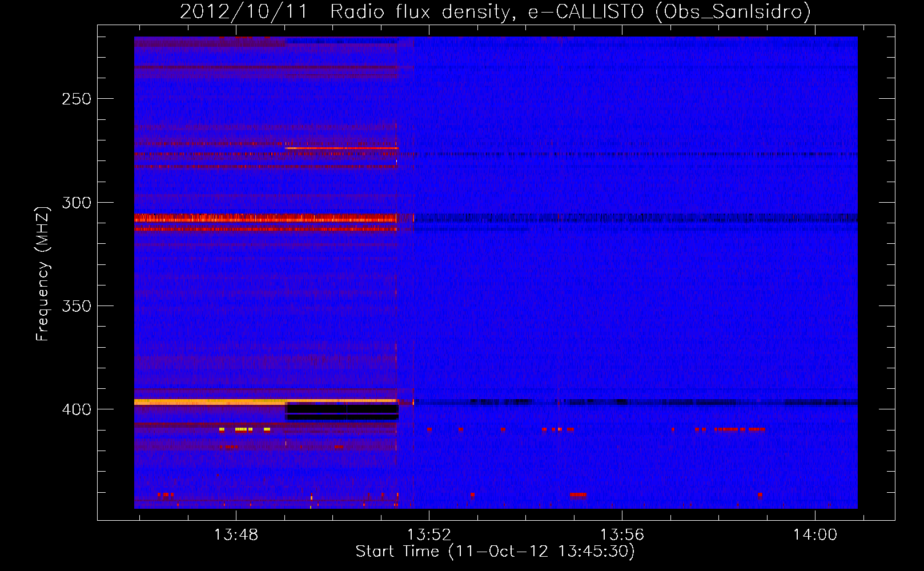Click the 300 frequency tick label
The image size is (924, 571).
pyautogui.click(x=77, y=203)
